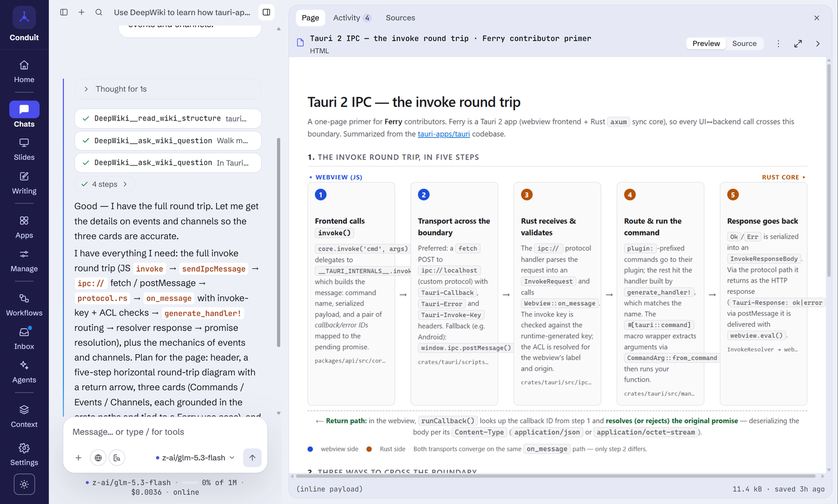
Task: Open the z-ai/glm-5.3-flash model dropdown
Action: click(x=195, y=458)
